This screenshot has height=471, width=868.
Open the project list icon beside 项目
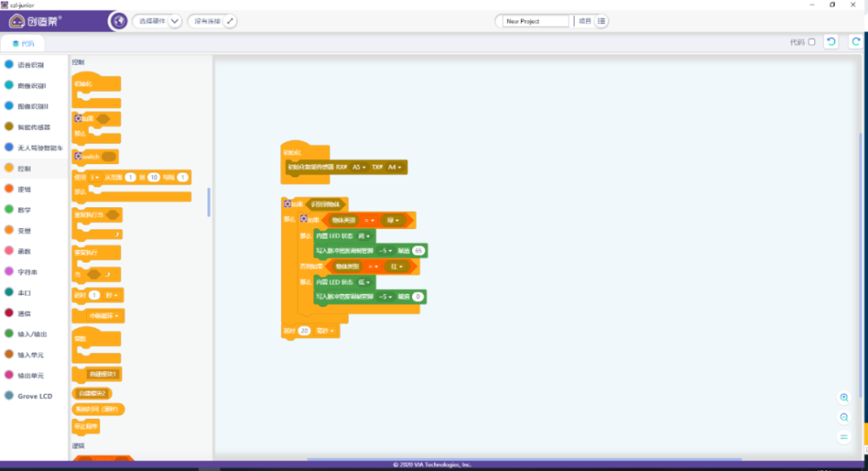pos(602,21)
